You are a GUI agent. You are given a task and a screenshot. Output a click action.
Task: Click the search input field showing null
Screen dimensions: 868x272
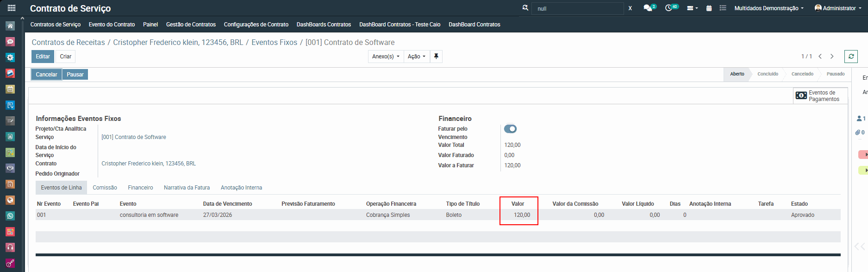click(x=577, y=8)
